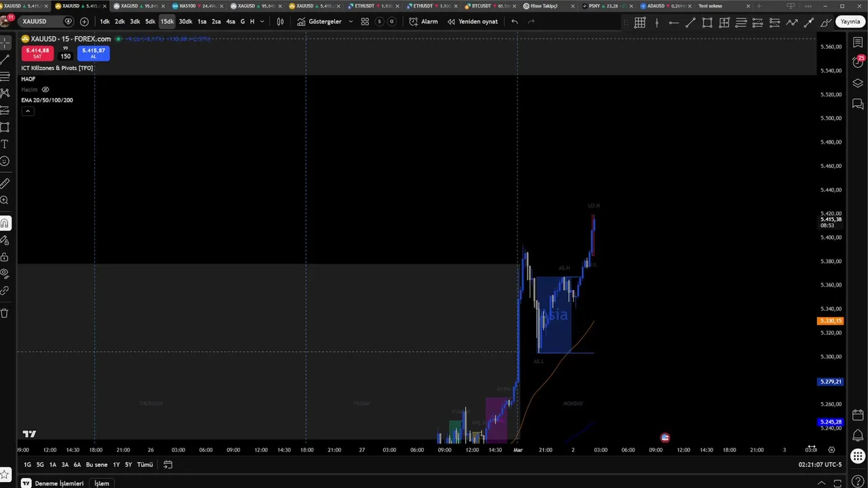Open the help question mark icon
Viewport: 868px width, 488px height.
pos(858,482)
